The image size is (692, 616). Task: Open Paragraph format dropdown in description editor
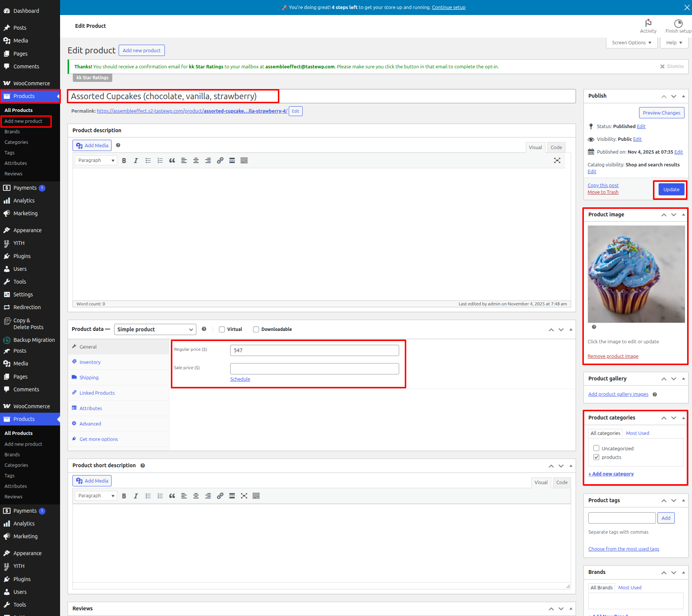point(96,161)
